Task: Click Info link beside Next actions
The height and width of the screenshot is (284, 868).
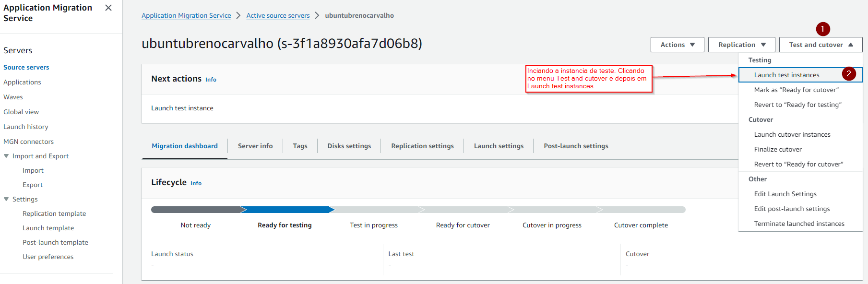Action: click(211, 80)
